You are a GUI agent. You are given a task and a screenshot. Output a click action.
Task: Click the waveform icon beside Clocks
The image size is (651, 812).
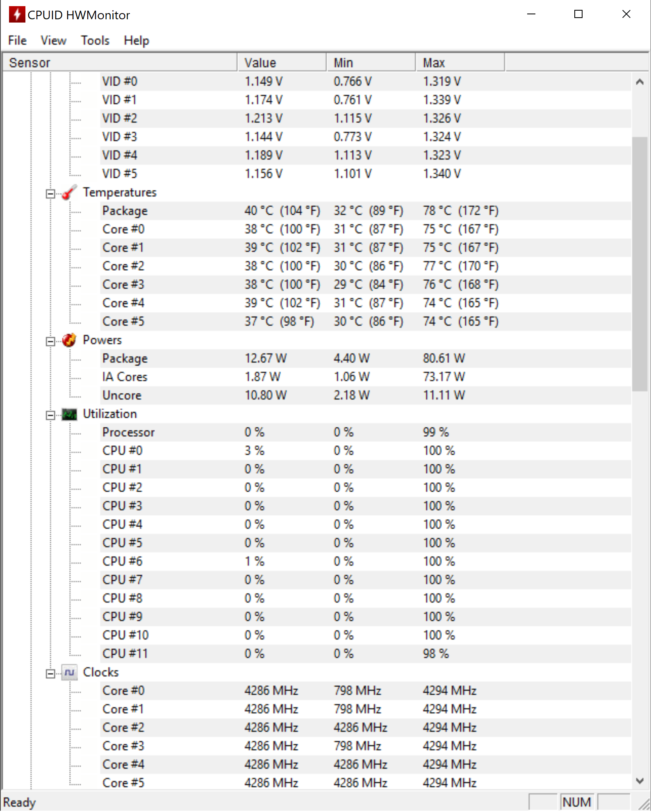click(x=69, y=673)
